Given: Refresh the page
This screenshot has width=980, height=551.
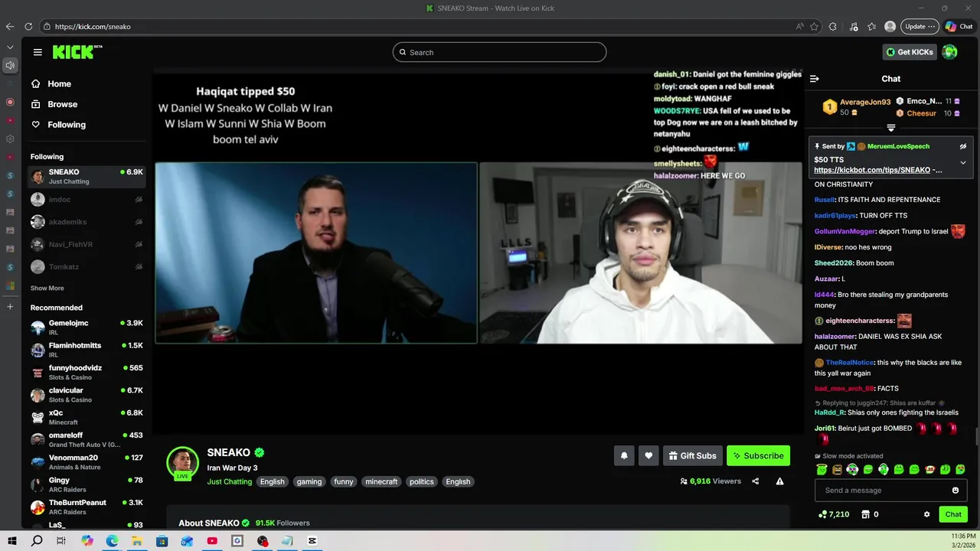Looking at the screenshot, I should point(28,26).
